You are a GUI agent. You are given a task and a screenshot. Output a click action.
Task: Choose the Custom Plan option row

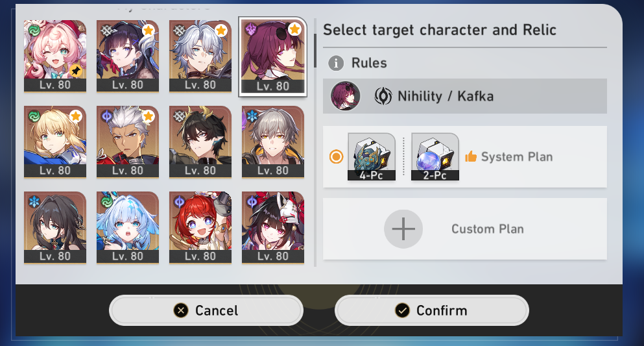[464, 229]
